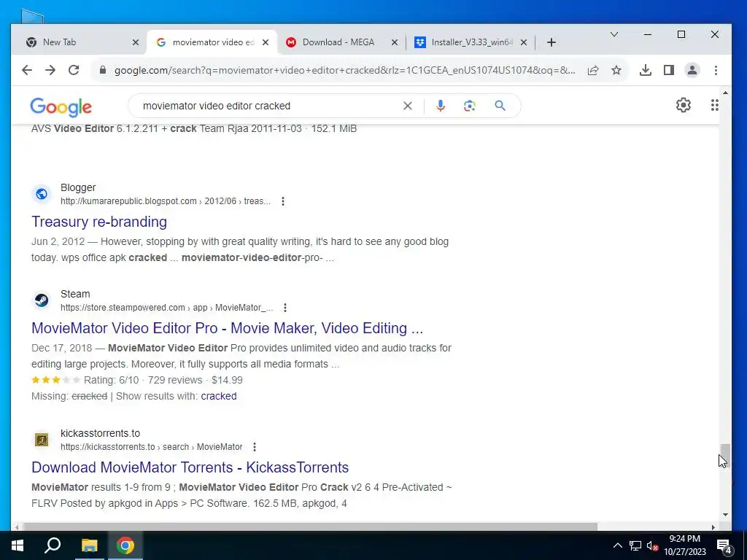The height and width of the screenshot is (560, 747).
Task: Close the moviemator video editor search tab
Action: pyautogui.click(x=266, y=42)
